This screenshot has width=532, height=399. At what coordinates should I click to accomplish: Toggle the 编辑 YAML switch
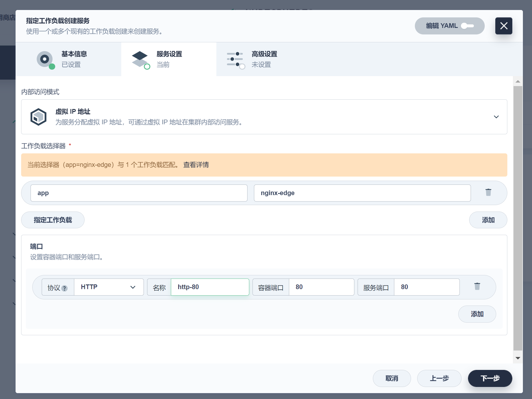(467, 26)
